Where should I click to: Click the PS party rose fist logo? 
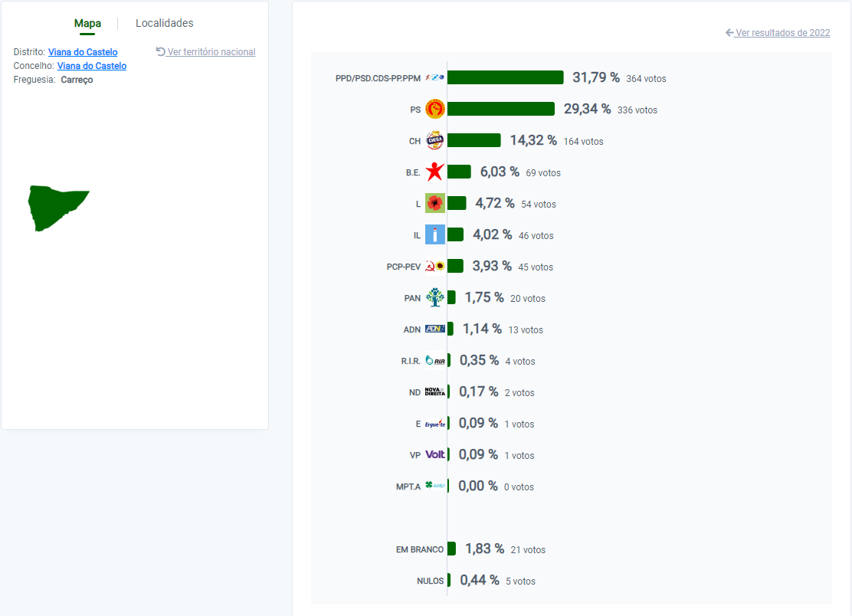coord(434,110)
